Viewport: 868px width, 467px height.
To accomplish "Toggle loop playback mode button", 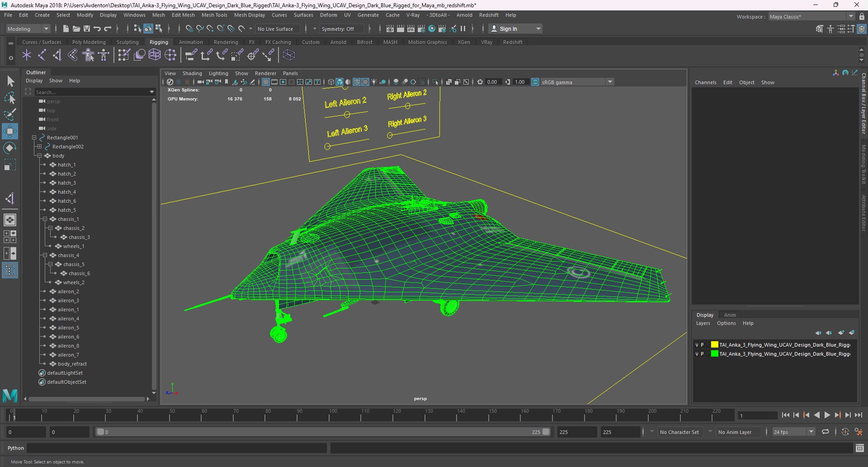I will tap(826, 432).
